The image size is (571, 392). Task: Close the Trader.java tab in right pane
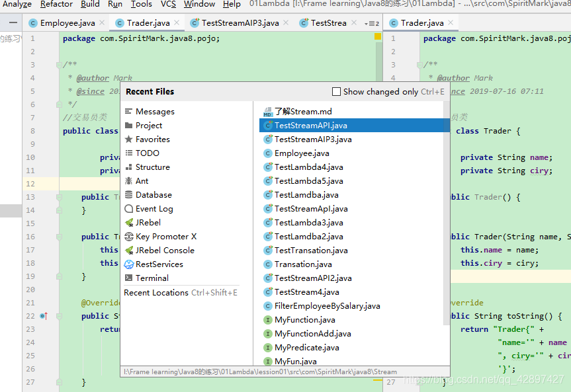pyautogui.click(x=451, y=22)
